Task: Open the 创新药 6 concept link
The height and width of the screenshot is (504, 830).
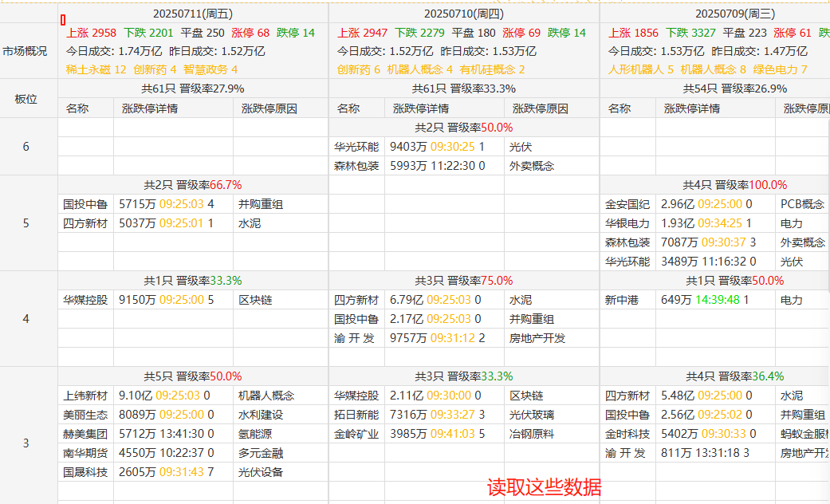Action: click(x=359, y=69)
